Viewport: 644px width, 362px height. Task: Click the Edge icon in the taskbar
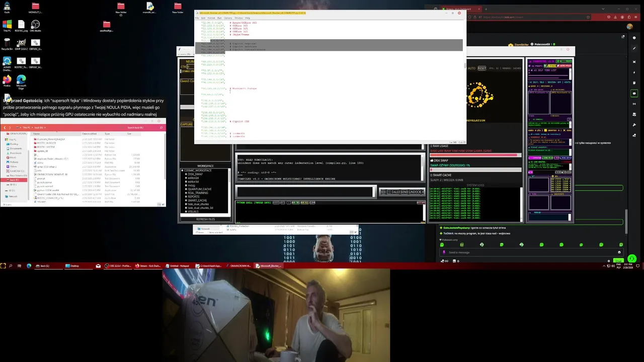point(29,266)
